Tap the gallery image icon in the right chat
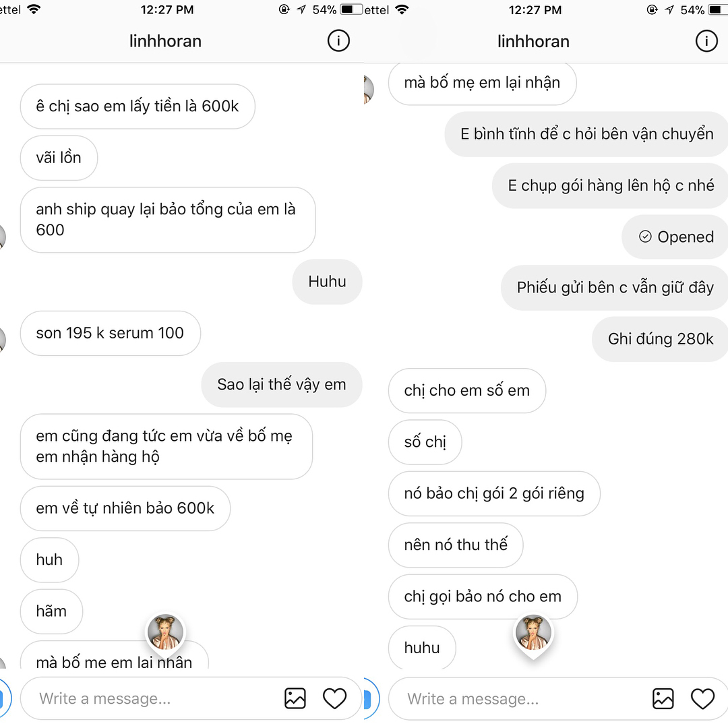This screenshot has height=728, width=728. pos(663,698)
